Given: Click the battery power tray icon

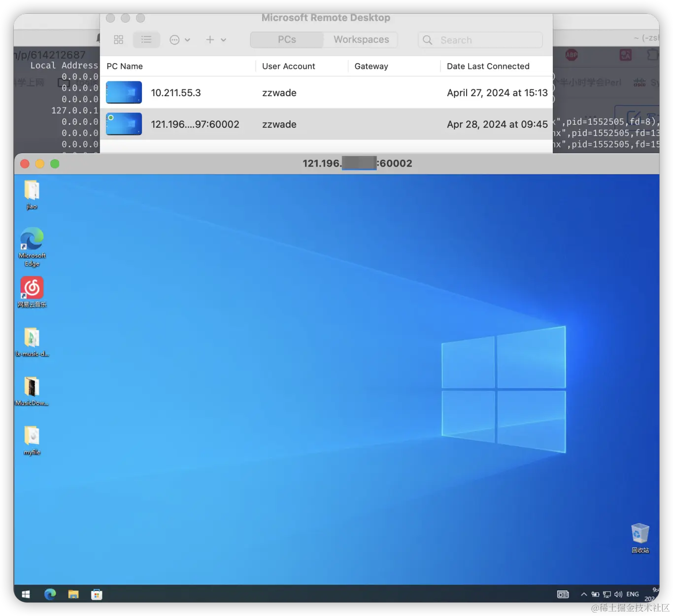Looking at the screenshot, I should tap(595, 594).
